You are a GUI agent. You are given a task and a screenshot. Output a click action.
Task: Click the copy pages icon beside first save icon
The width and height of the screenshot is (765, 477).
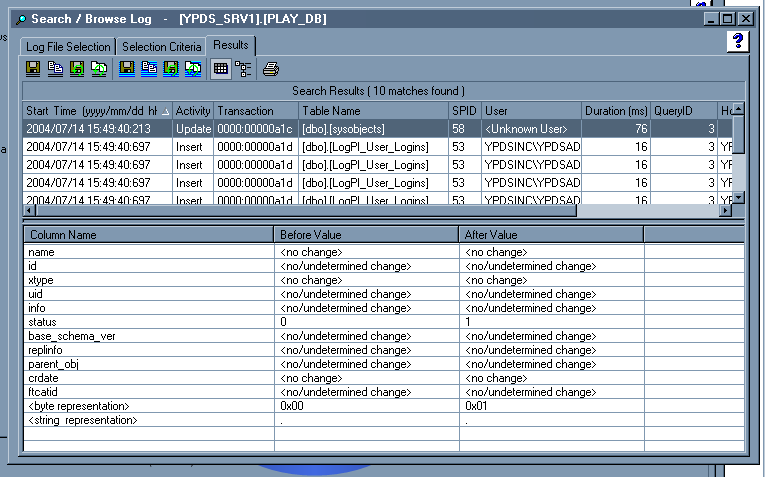55,69
